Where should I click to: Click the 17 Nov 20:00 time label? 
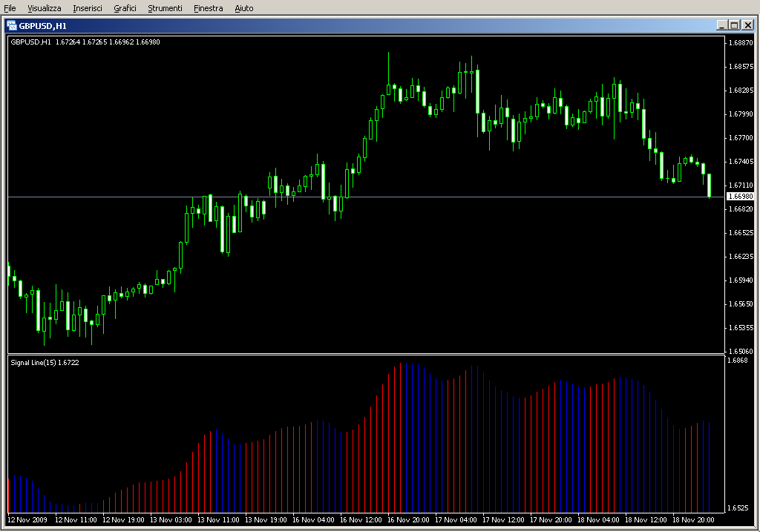(551, 520)
